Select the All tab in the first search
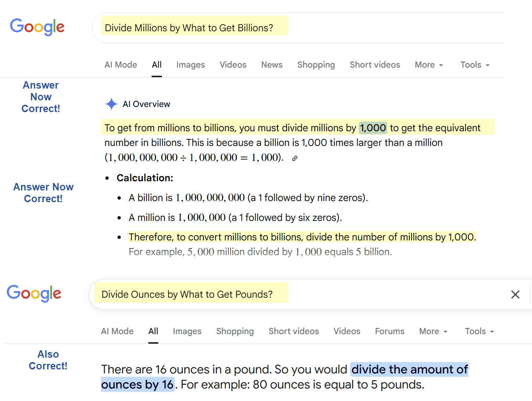This screenshot has height=401, width=532. point(156,65)
